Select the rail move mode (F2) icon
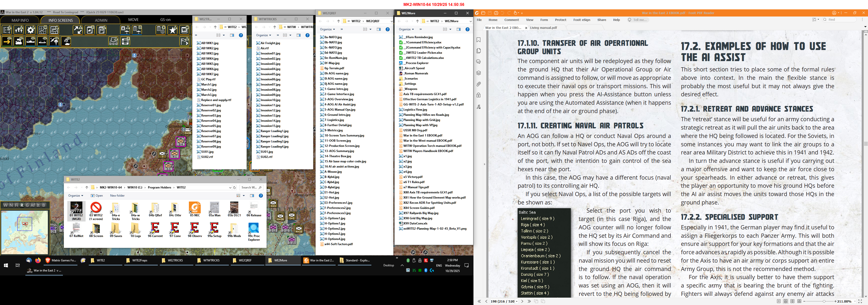This screenshot has width=868, height=305. click(x=18, y=41)
